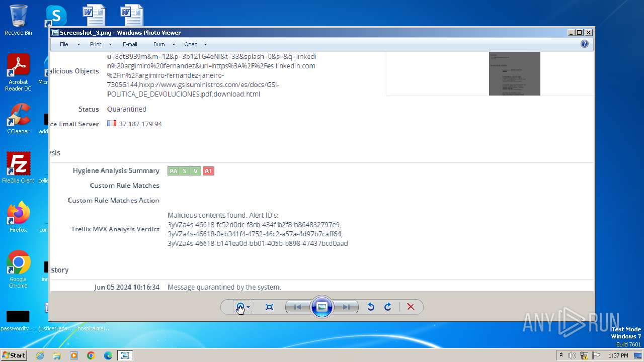Screen dimensions: 644x362
Task: Select the Skype desktop shortcut
Action: 56,16
